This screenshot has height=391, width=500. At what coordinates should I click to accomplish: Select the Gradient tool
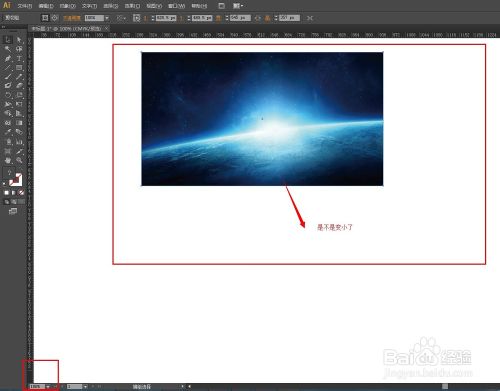(19, 123)
